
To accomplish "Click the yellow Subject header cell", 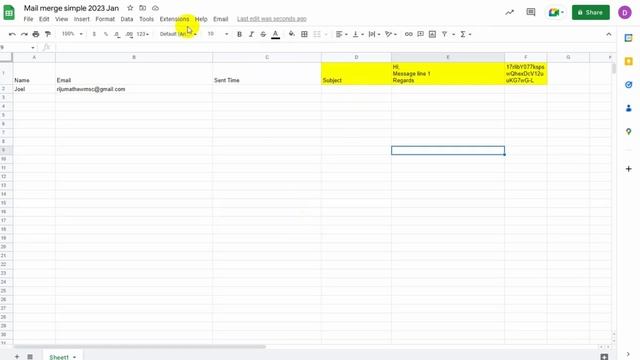I will click(356, 73).
